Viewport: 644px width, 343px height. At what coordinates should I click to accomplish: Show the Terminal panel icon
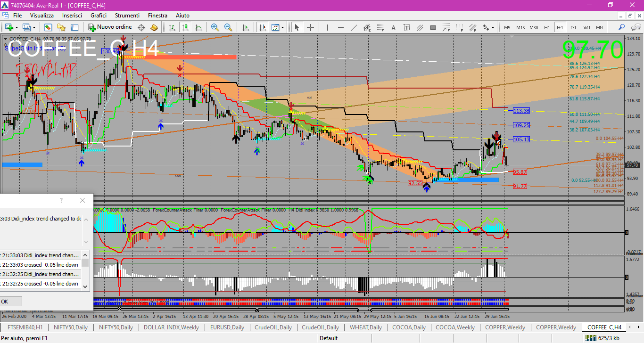[x=74, y=27]
